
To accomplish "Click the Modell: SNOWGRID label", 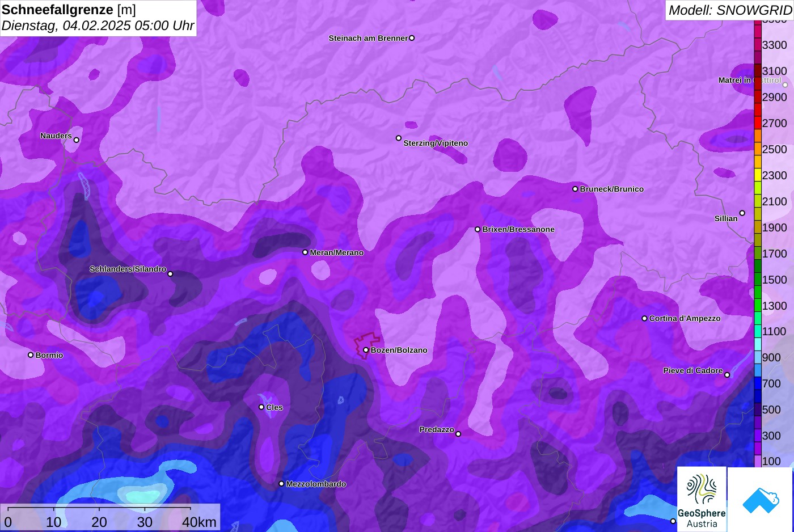I will 730,10.
